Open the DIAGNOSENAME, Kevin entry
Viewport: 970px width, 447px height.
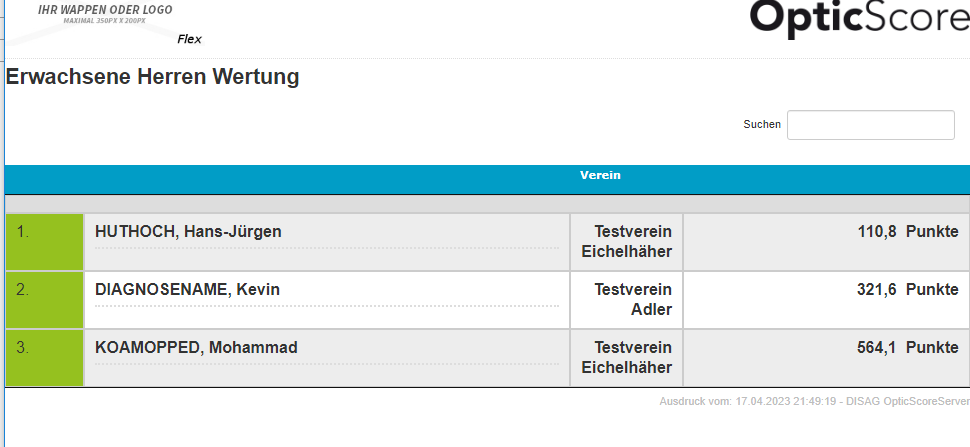click(187, 290)
